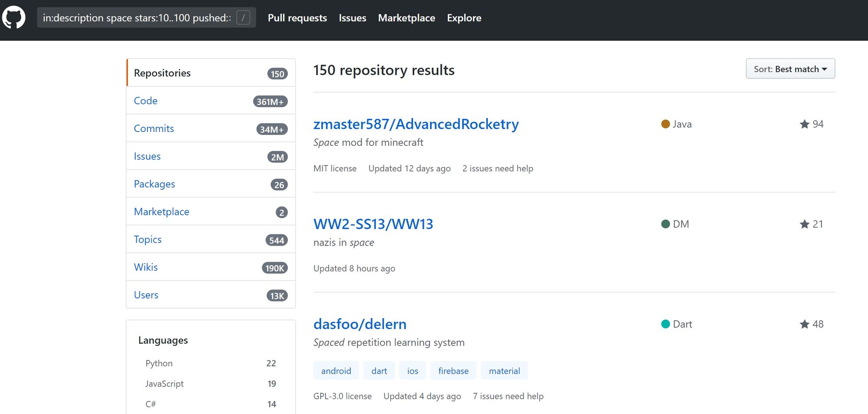
Task: Open the GitHub logo homepage
Action: [x=13, y=17]
